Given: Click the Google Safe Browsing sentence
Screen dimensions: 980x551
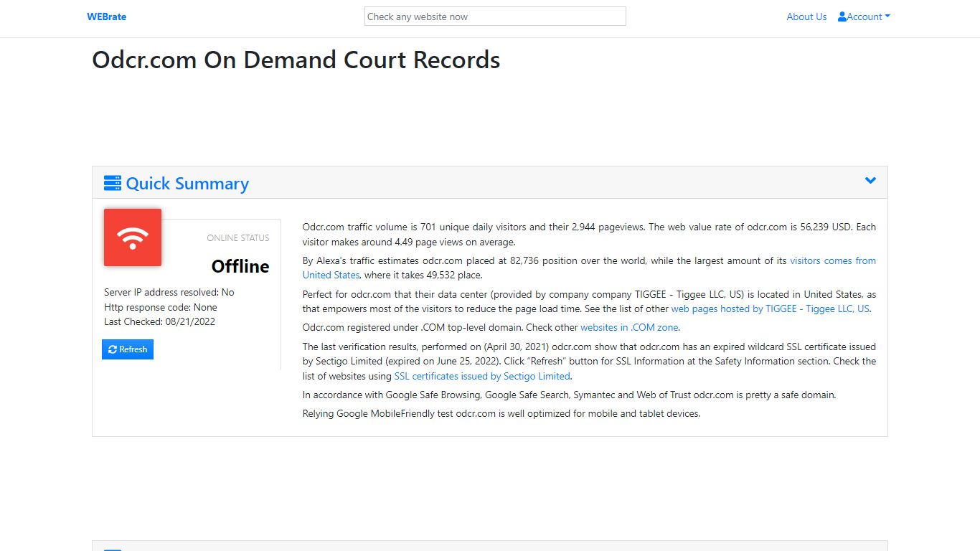Looking at the screenshot, I should coord(570,395).
